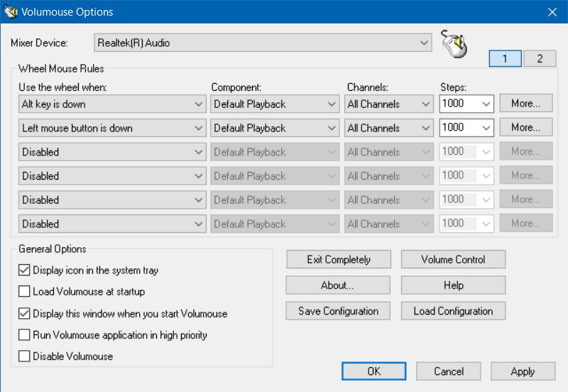Open the 'Left mouse button is down' dropdown
Screen dimensions: 568x392
(x=112, y=128)
